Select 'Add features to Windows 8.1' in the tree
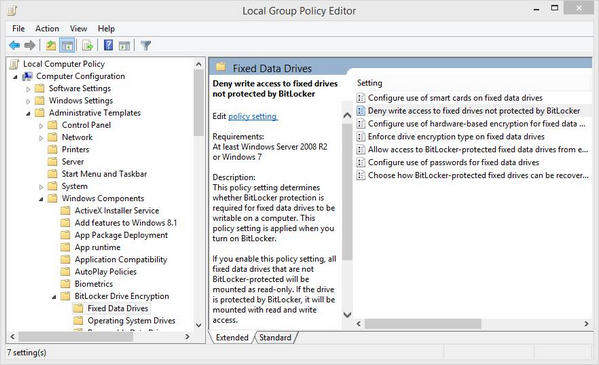Image resolution: width=599 pixels, height=365 pixels. 126,223
